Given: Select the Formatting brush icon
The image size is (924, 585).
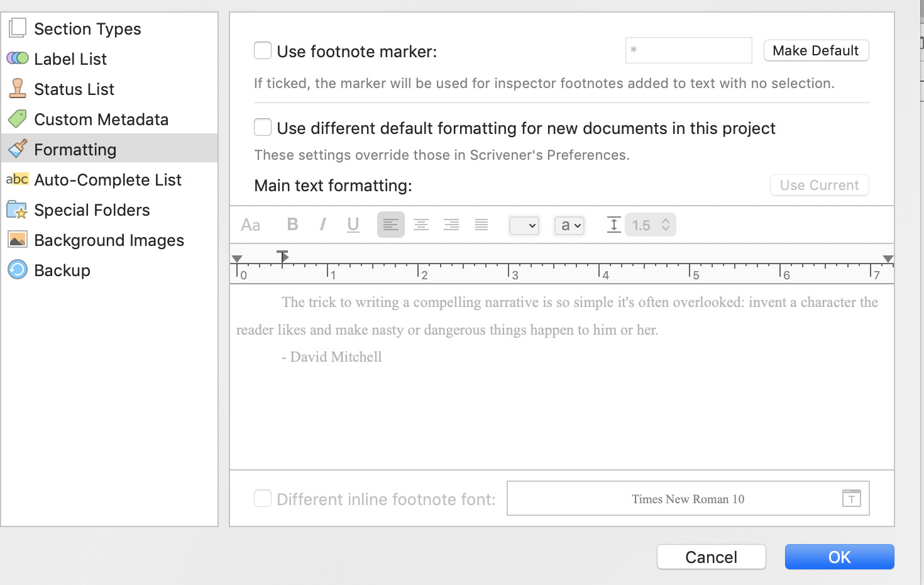Looking at the screenshot, I should click(18, 148).
